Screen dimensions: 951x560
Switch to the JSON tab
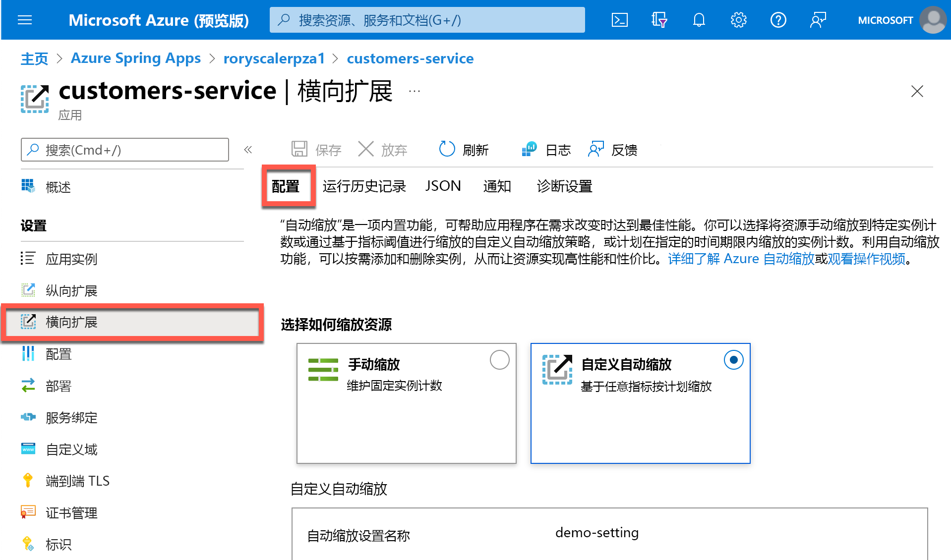443,186
